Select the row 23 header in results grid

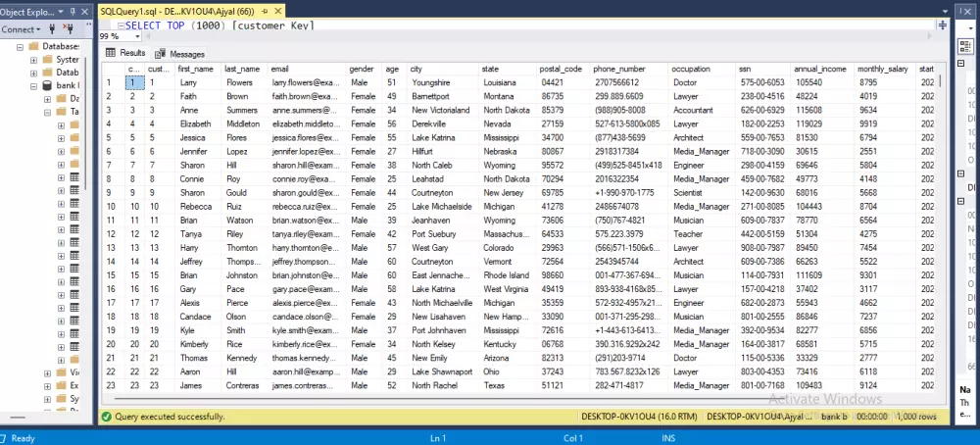[113, 385]
